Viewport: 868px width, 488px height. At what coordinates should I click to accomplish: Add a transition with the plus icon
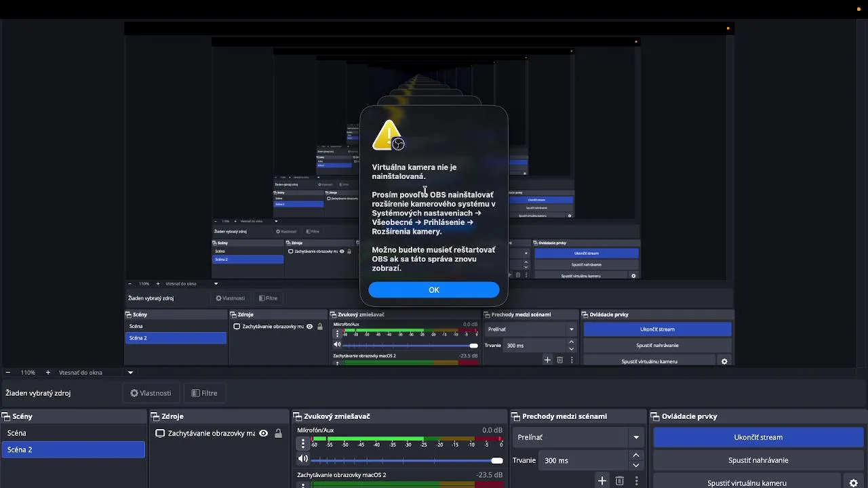point(602,481)
